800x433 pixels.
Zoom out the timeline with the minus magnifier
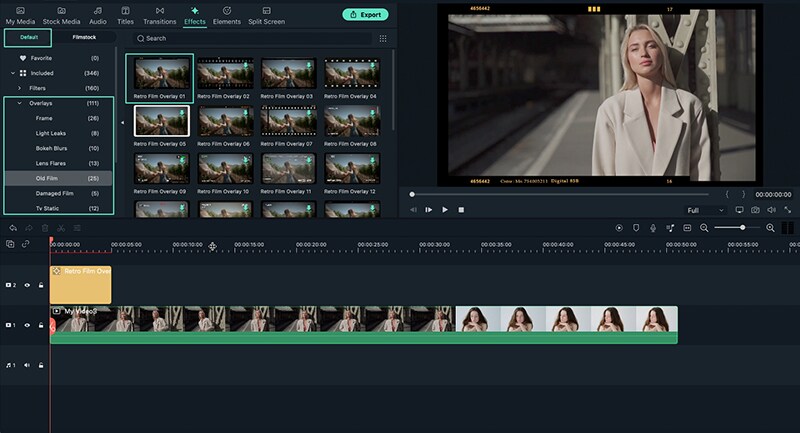pos(704,228)
